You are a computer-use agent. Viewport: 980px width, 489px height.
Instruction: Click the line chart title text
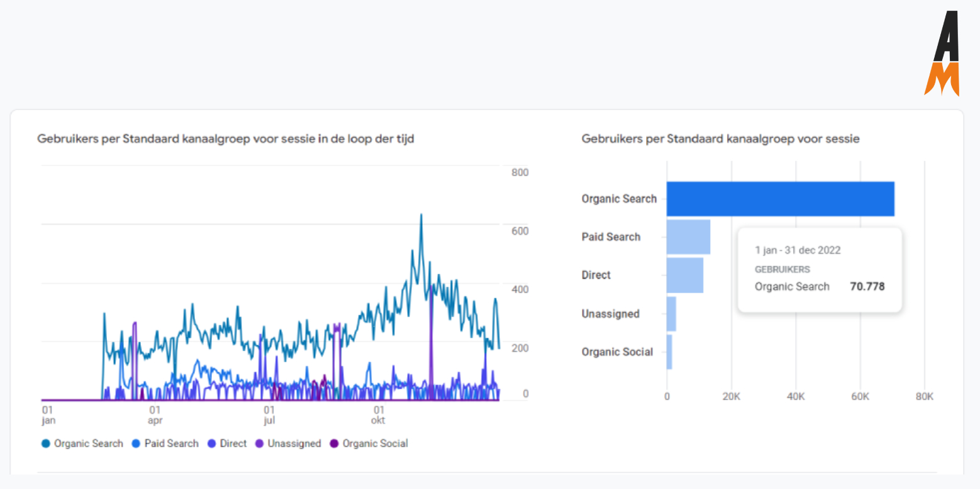tap(226, 139)
